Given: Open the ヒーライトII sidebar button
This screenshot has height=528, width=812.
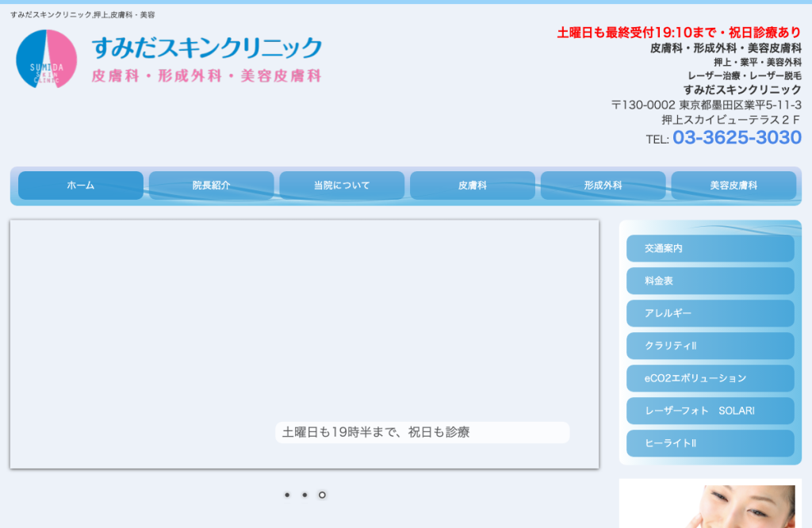Looking at the screenshot, I should pyautogui.click(x=710, y=443).
